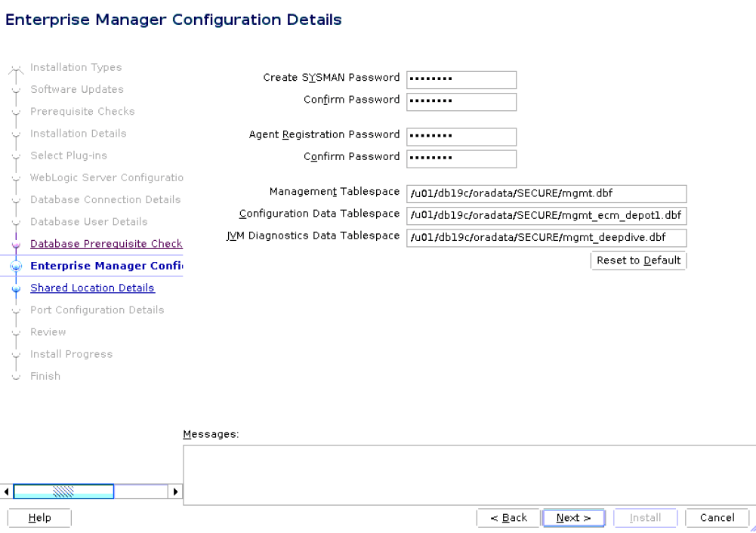Click the horizontal scrollbar thumb
The image size is (756, 533).
coord(63,491)
